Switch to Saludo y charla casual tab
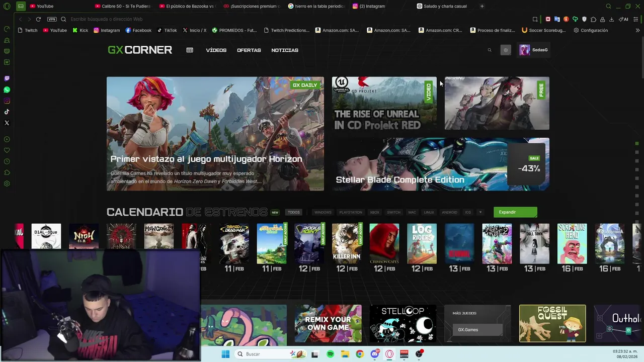The height and width of the screenshot is (362, 644). (x=445, y=6)
